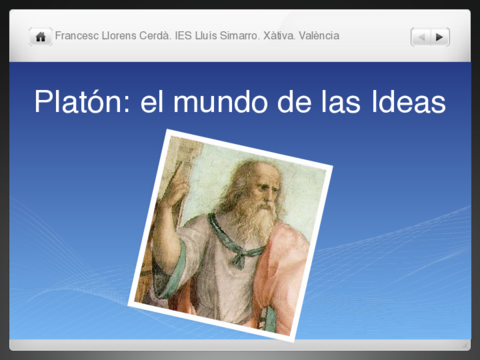Screen dimensions: 480x360
Task: Click the home icon button
Action: pyautogui.click(x=40, y=37)
